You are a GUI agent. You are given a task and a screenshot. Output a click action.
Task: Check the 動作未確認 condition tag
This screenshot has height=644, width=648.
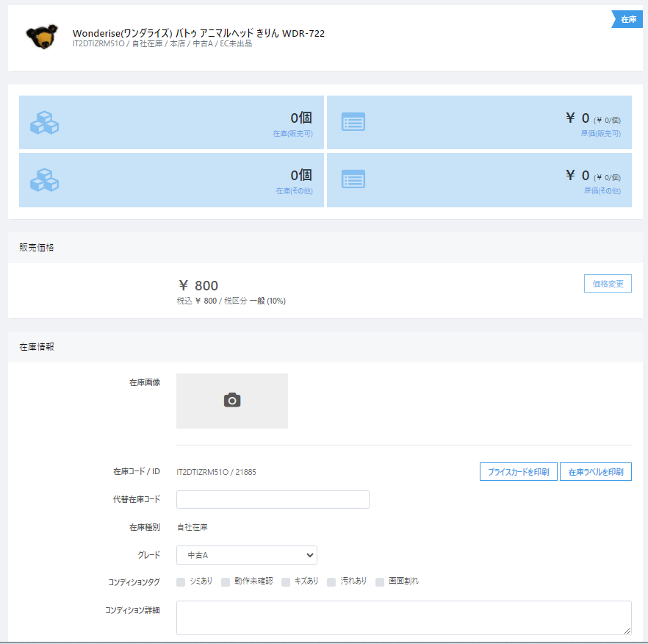226,582
